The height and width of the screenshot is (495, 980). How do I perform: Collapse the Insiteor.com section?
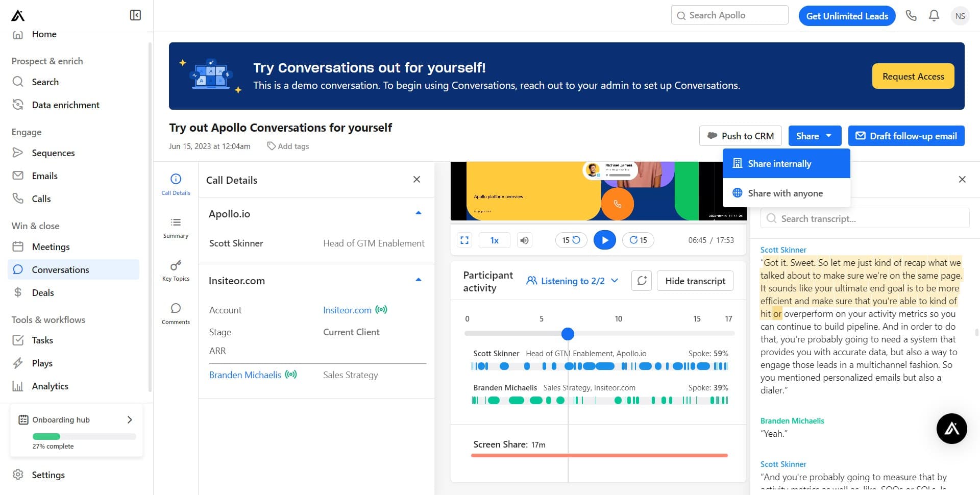(x=418, y=280)
